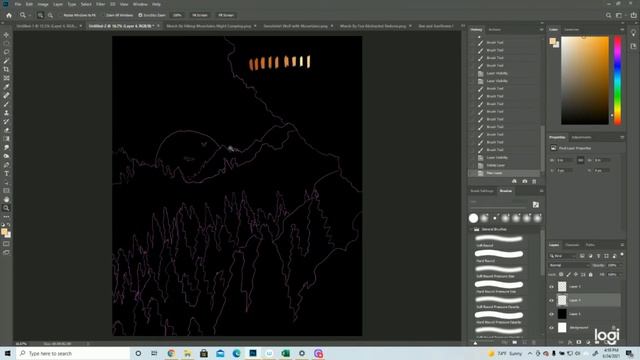This screenshot has height=360, width=640.
Task: Create new snapshot in History panel
Action: 524,181
